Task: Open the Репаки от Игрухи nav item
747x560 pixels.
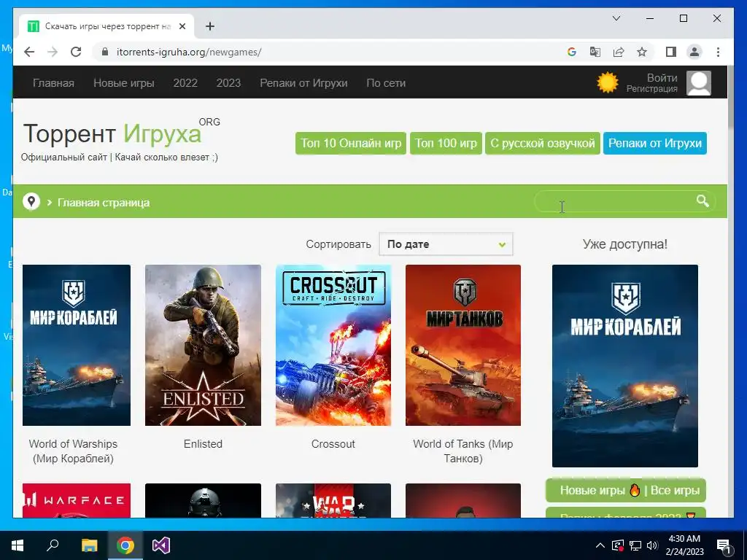Action: tap(303, 83)
